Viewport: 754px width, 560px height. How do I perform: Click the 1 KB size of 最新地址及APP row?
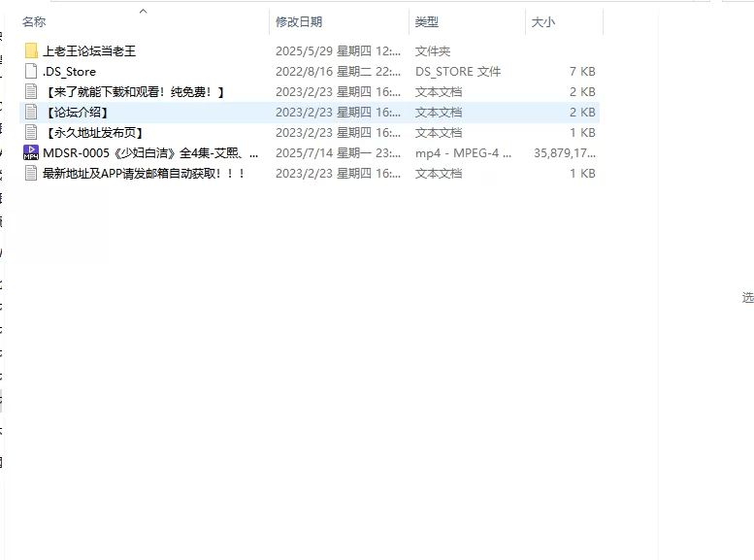tap(582, 173)
